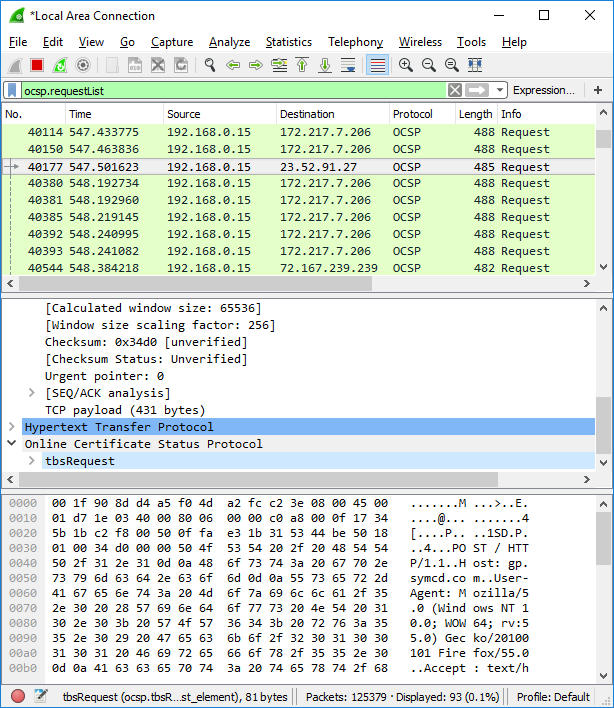Screen dimensions: 614x708
Task: Sort by the Destination column header
Action: tap(333, 114)
